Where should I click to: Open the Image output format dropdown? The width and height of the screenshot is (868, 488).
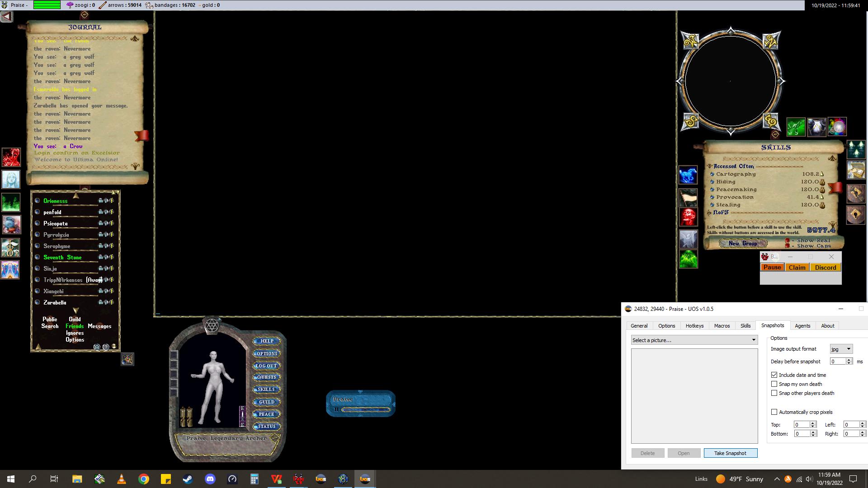841,349
